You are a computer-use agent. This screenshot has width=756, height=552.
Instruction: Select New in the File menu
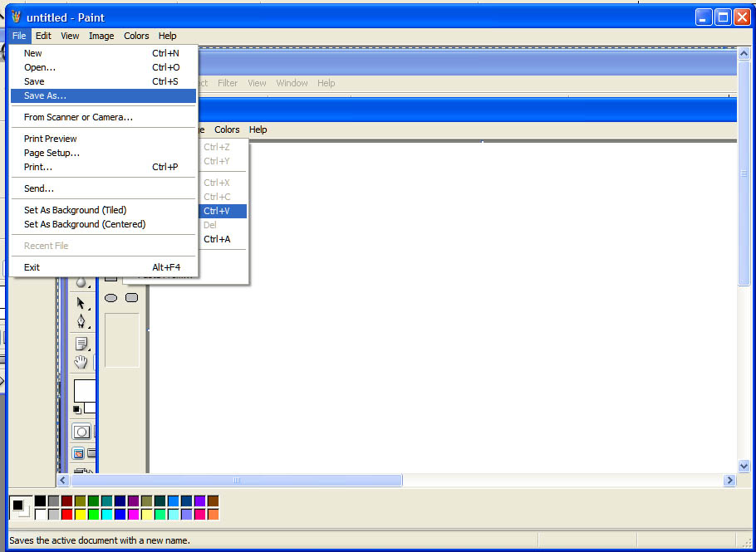point(33,53)
